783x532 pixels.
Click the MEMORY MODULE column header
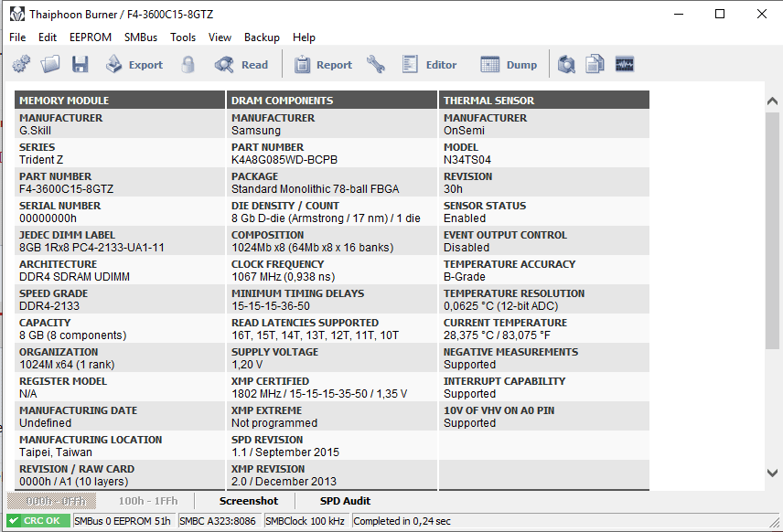click(x=120, y=101)
